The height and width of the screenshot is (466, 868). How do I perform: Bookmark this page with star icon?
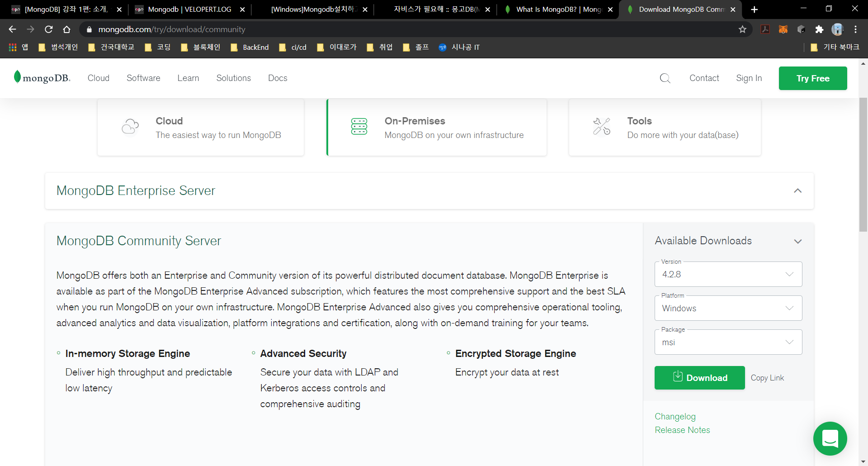pos(742,29)
